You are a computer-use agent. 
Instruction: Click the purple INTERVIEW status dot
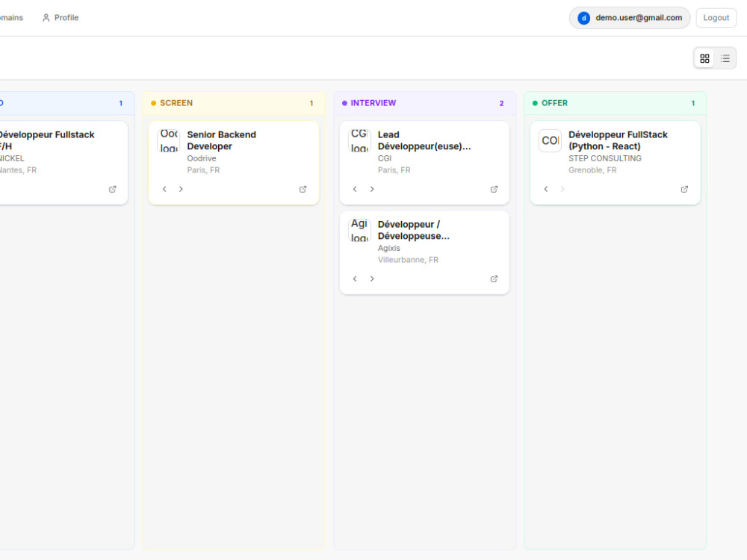[344, 103]
